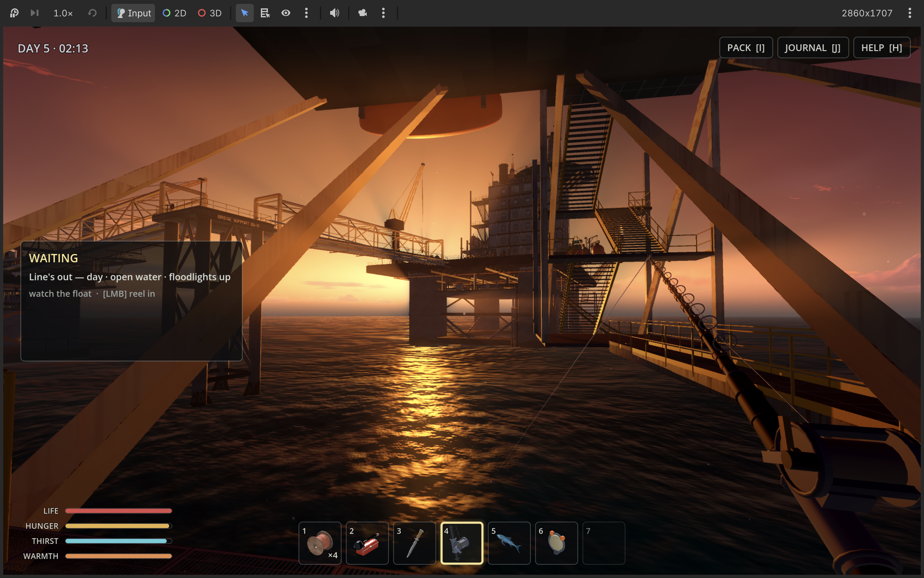Viewport: 924px width, 578px height.
Task: Select empty hotbar slot 7
Action: point(604,543)
